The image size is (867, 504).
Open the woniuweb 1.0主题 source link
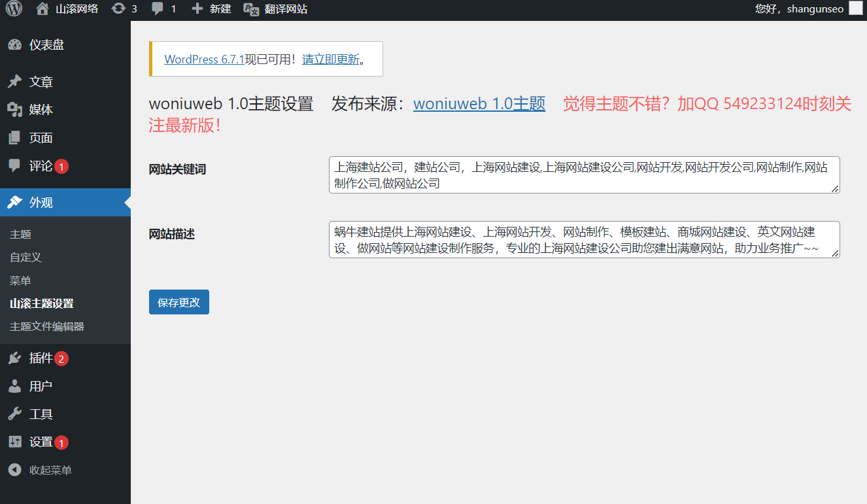479,103
